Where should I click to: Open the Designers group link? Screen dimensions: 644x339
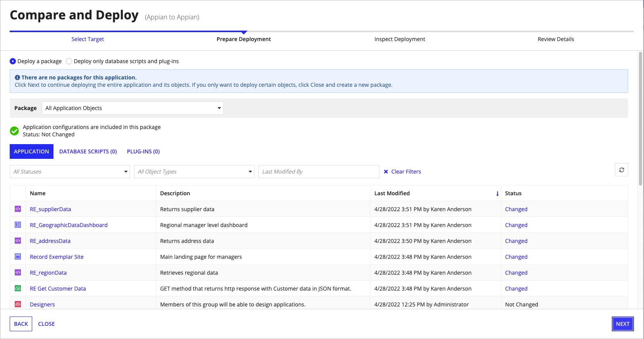pos(42,305)
